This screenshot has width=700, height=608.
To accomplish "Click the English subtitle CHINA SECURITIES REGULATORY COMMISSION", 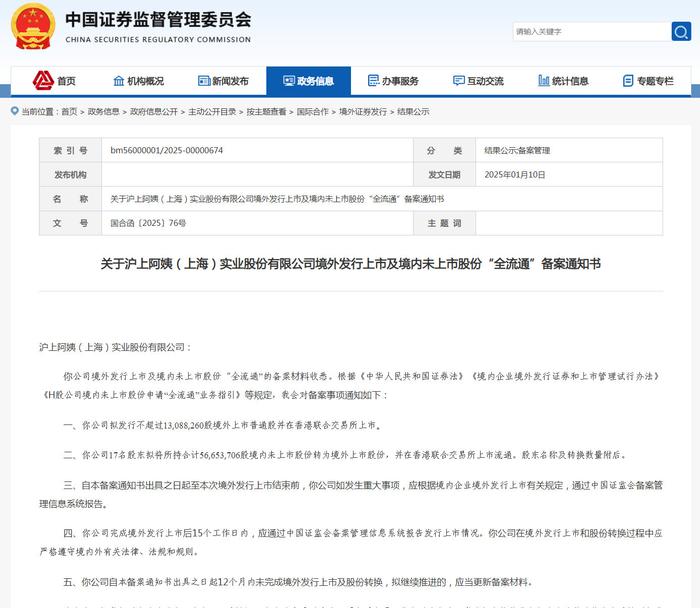I will (158, 39).
